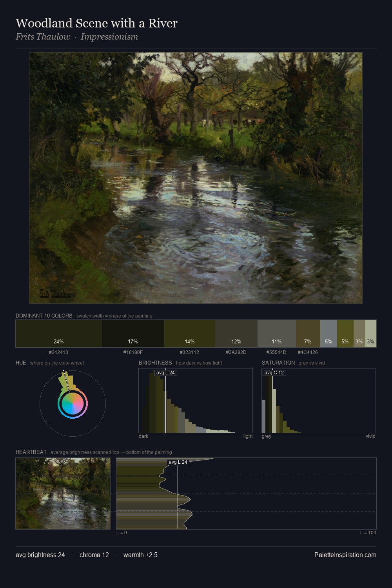Click the 'DOMINANT 10 COLORS' heading

(x=44, y=316)
